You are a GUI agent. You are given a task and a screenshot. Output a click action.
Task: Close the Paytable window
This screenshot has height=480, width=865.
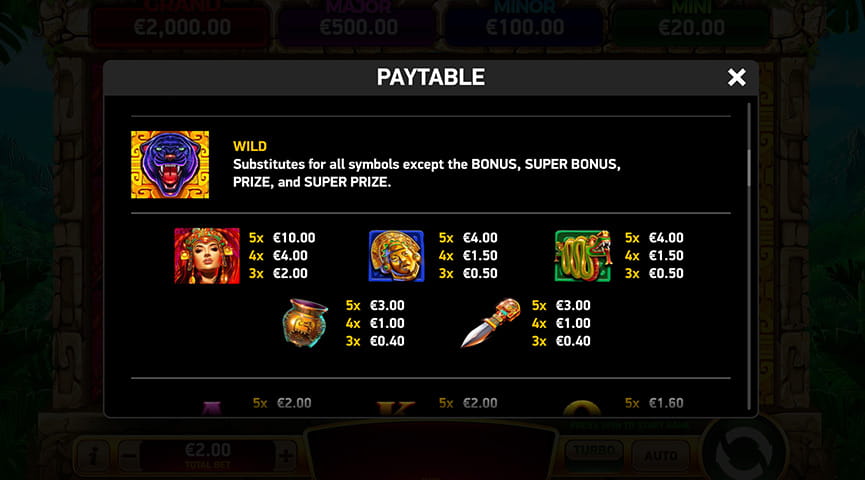click(x=736, y=77)
